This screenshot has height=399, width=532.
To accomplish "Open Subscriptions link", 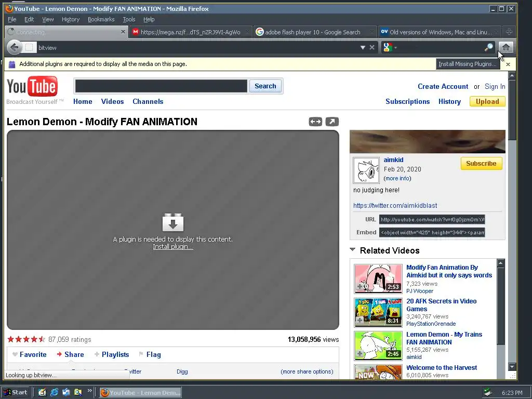I will pos(407,101).
